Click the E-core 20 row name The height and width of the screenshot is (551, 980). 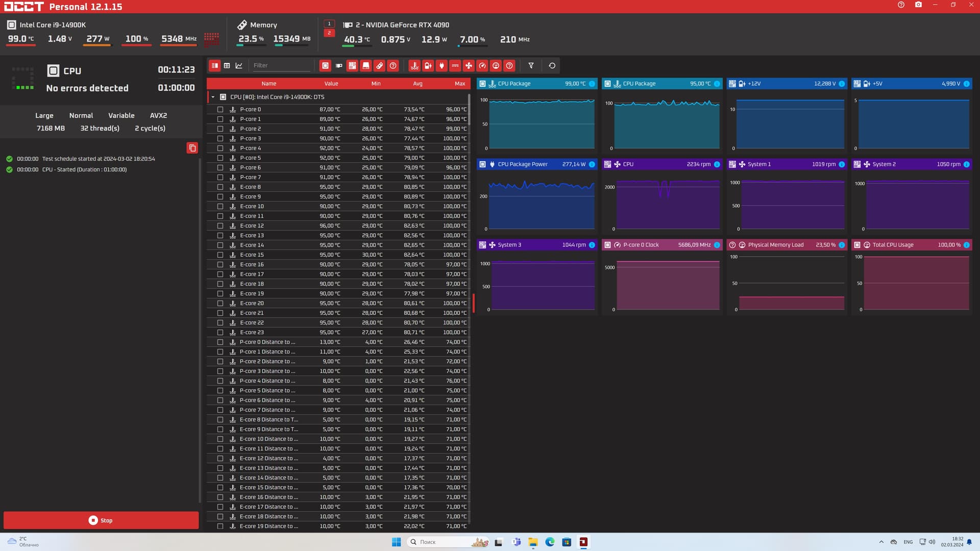pos(252,303)
